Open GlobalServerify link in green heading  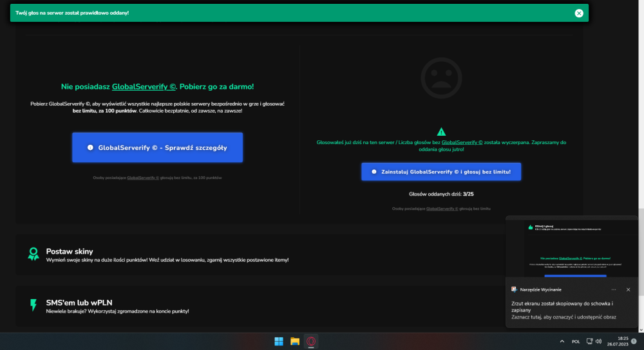point(144,87)
